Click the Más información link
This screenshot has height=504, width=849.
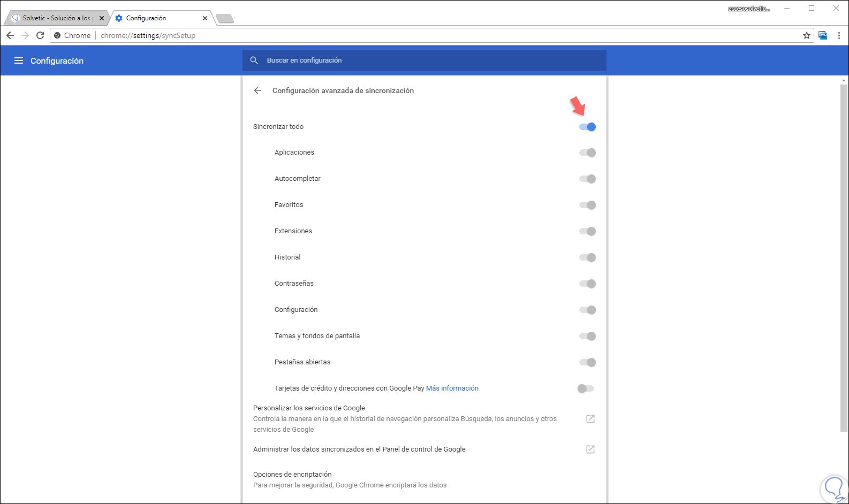[452, 388]
